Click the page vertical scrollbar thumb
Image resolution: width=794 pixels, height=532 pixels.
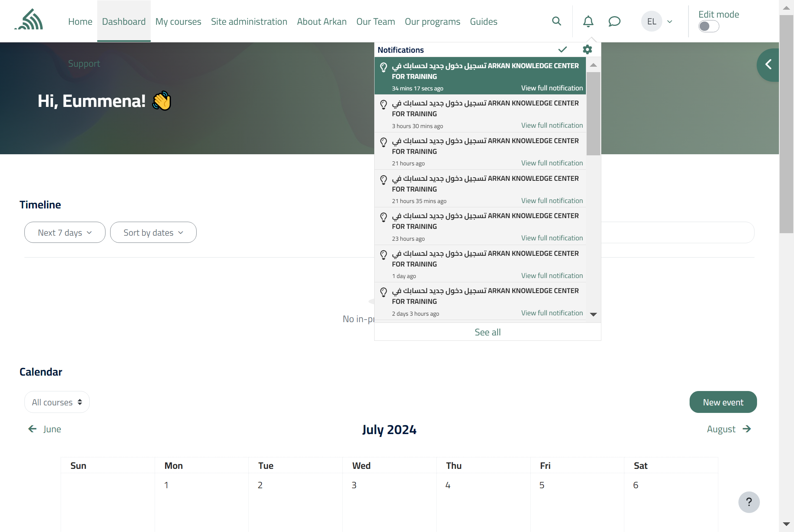click(786, 124)
